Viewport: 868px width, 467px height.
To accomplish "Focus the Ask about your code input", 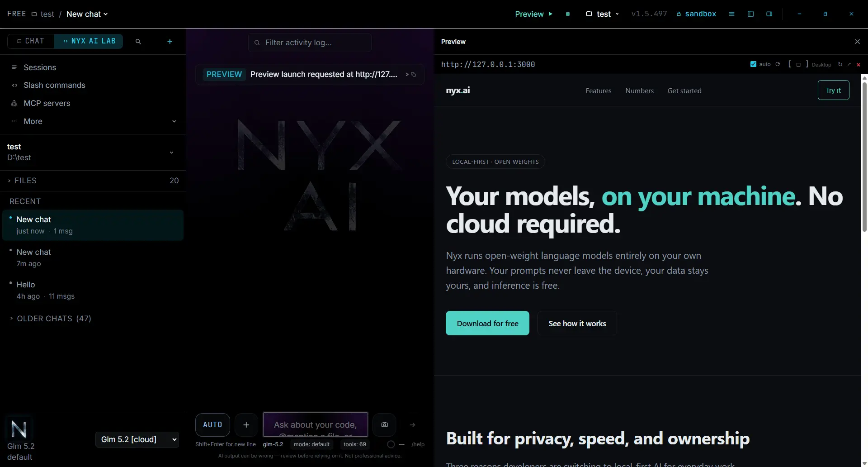I will tap(316, 425).
